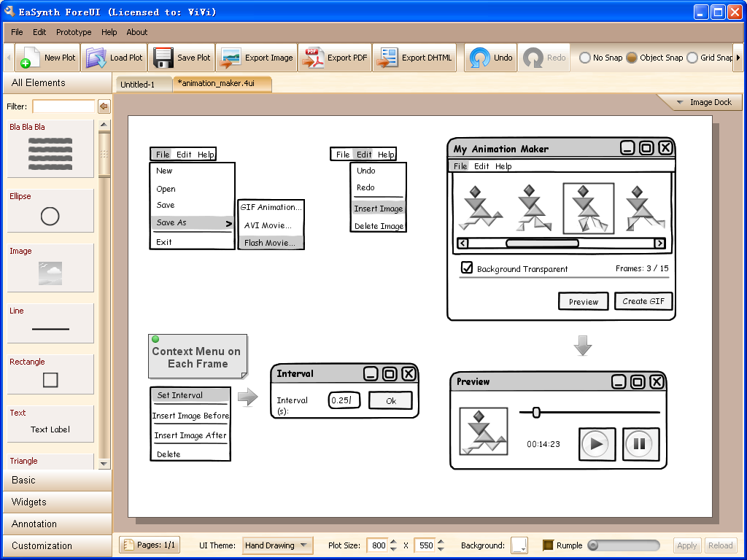Open the Background color dropdown

click(519, 545)
